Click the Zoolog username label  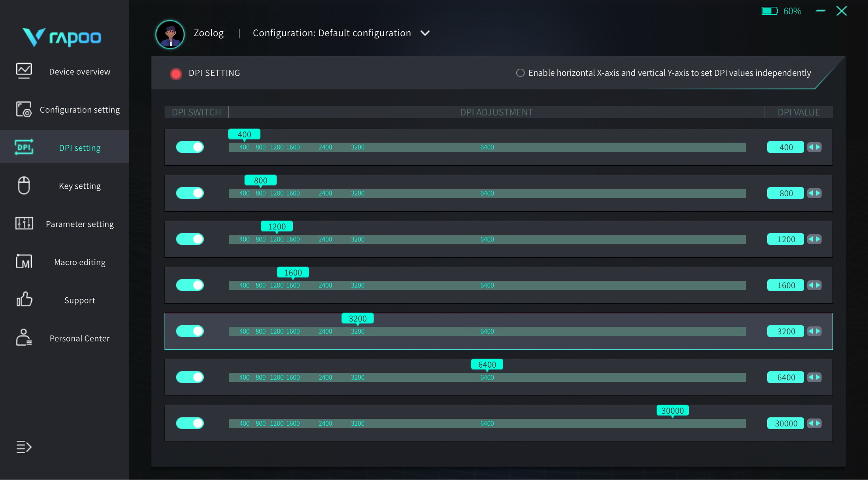(x=208, y=33)
